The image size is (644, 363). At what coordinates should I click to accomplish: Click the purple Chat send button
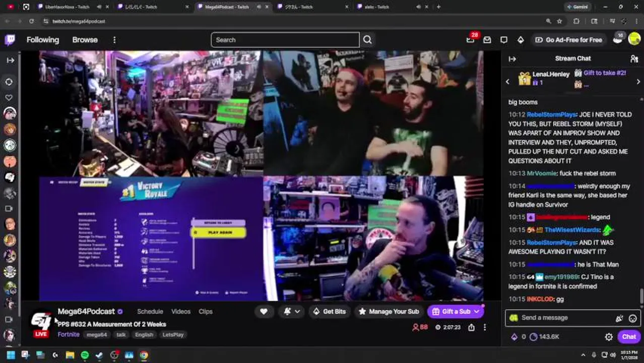tap(629, 337)
